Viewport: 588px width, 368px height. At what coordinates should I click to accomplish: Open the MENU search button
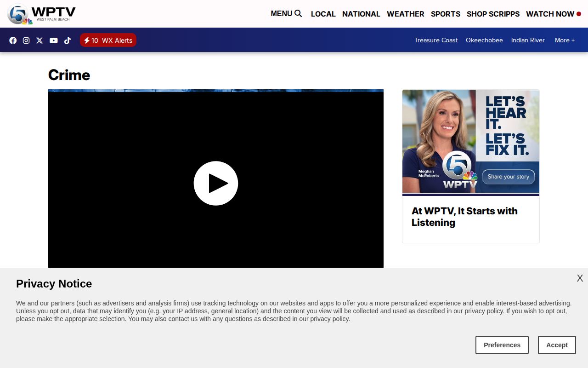pos(286,14)
